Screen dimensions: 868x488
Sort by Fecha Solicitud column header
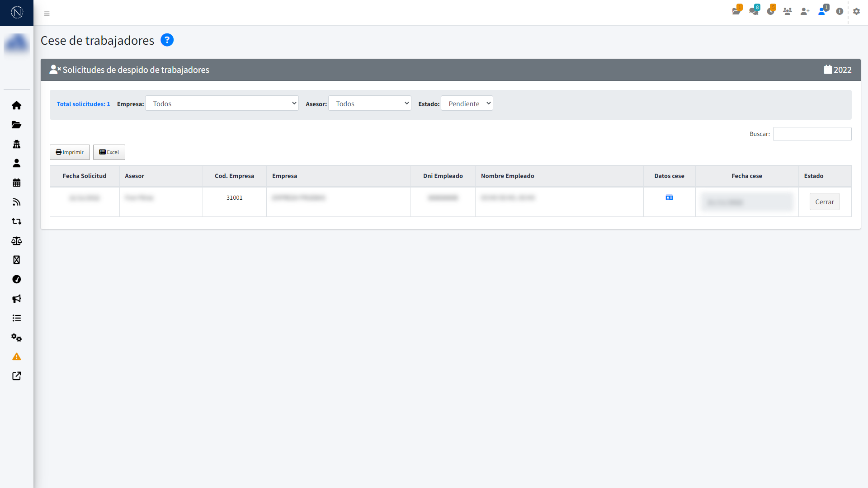pyautogui.click(x=85, y=176)
